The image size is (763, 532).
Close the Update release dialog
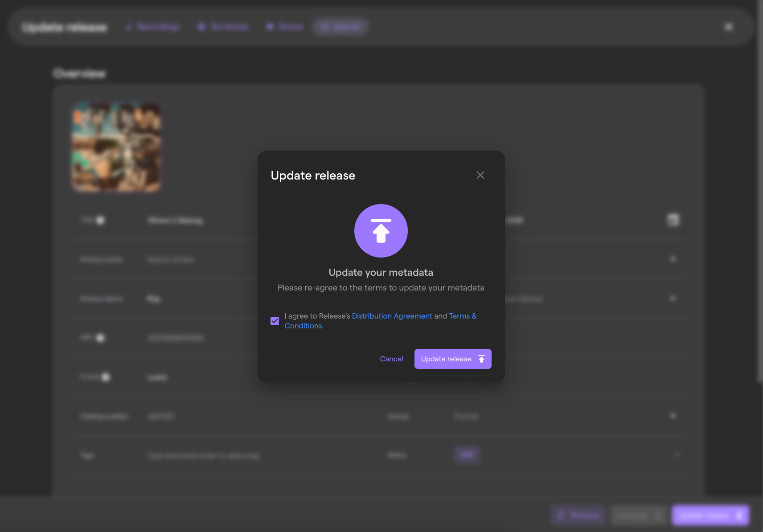tap(480, 175)
